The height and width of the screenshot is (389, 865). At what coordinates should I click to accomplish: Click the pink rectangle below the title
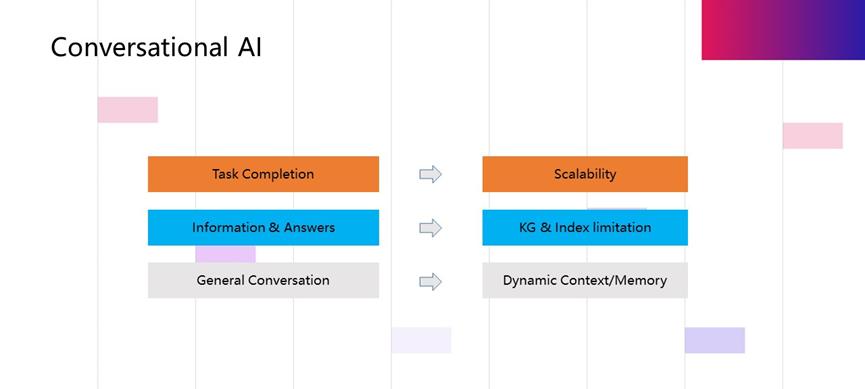pos(127,110)
